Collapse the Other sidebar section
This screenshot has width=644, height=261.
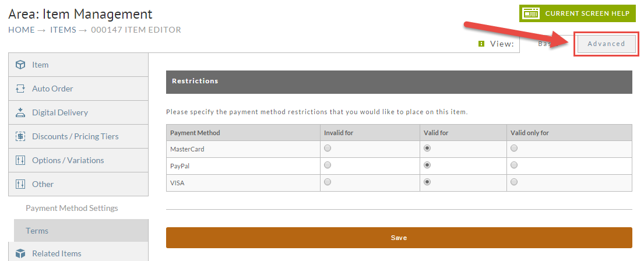[x=78, y=184]
